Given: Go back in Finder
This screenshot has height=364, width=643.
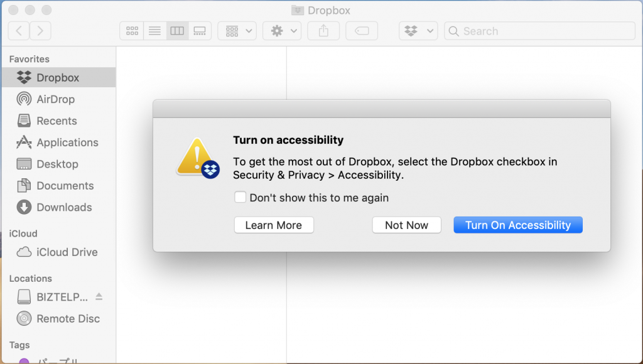Looking at the screenshot, I should pyautogui.click(x=19, y=31).
